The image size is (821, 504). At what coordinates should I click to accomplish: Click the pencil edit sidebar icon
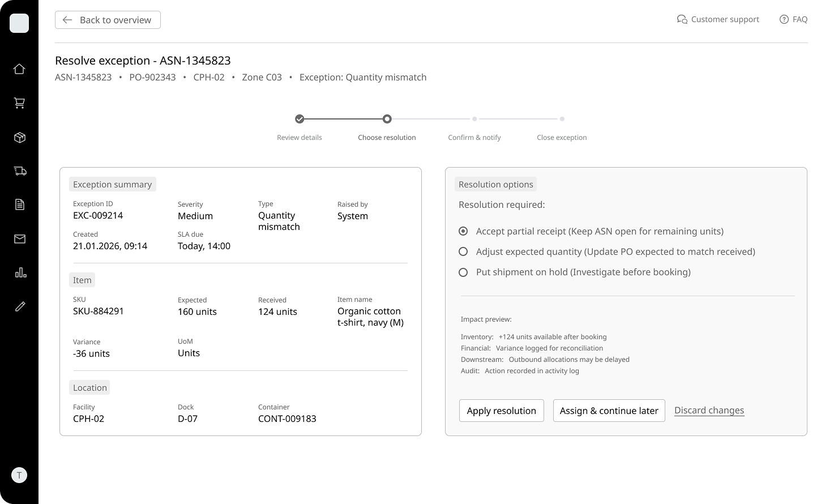(x=20, y=306)
